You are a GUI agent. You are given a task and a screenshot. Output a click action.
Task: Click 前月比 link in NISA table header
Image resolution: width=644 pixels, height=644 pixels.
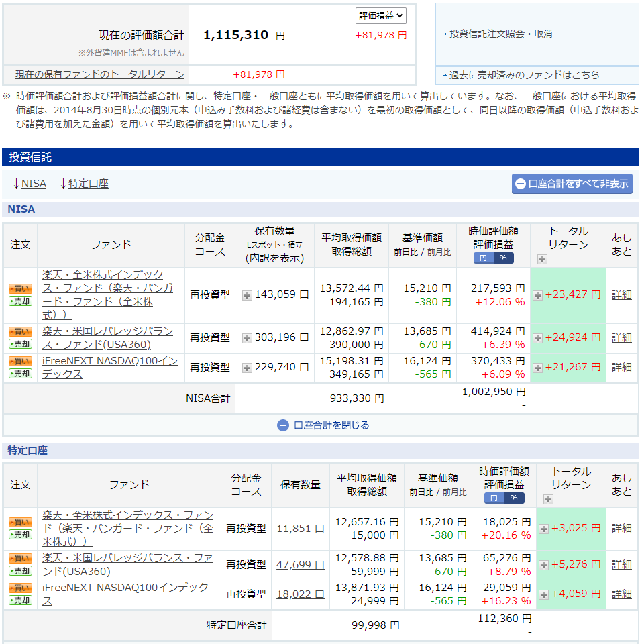click(439, 252)
